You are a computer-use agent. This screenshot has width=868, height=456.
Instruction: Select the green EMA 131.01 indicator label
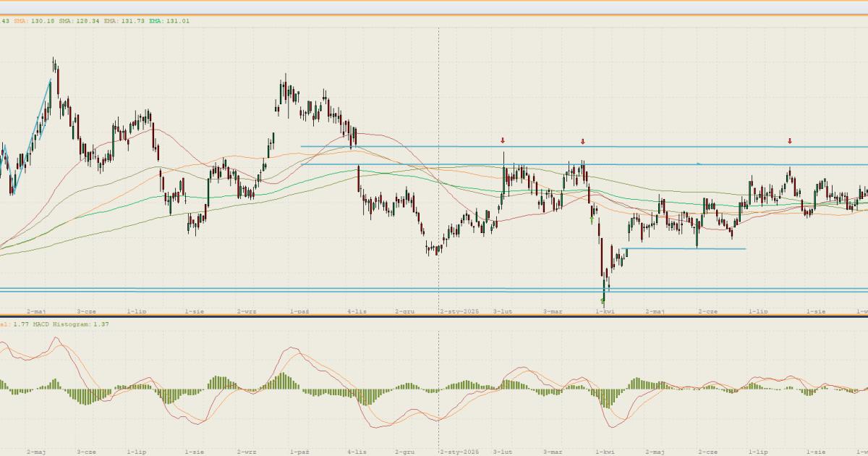click(169, 21)
